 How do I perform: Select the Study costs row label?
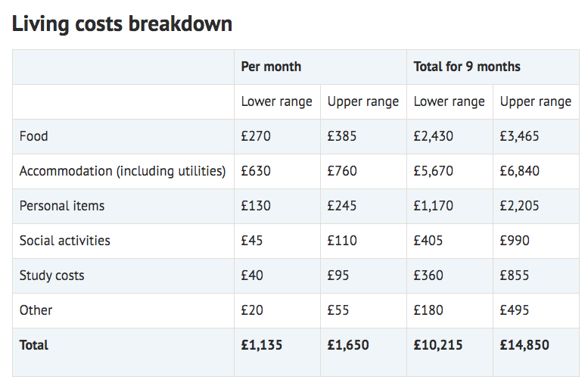click(51, 275)
